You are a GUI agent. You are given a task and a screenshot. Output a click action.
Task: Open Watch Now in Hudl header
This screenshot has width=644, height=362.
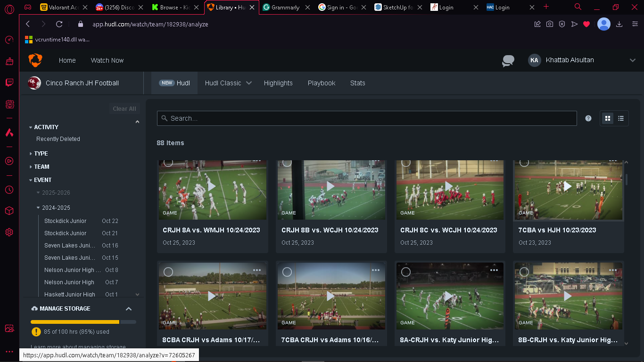click(107, 60)
